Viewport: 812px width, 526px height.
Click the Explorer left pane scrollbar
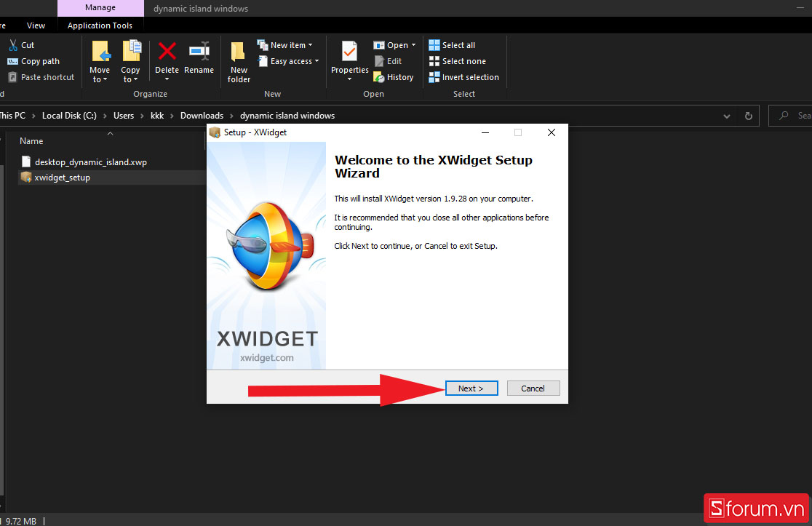[2, 330]
